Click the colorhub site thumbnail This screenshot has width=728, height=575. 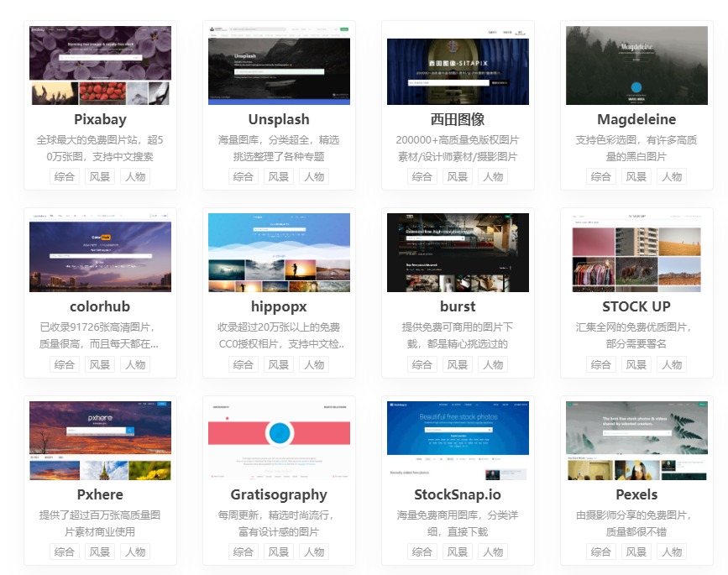tap(100, 253)
